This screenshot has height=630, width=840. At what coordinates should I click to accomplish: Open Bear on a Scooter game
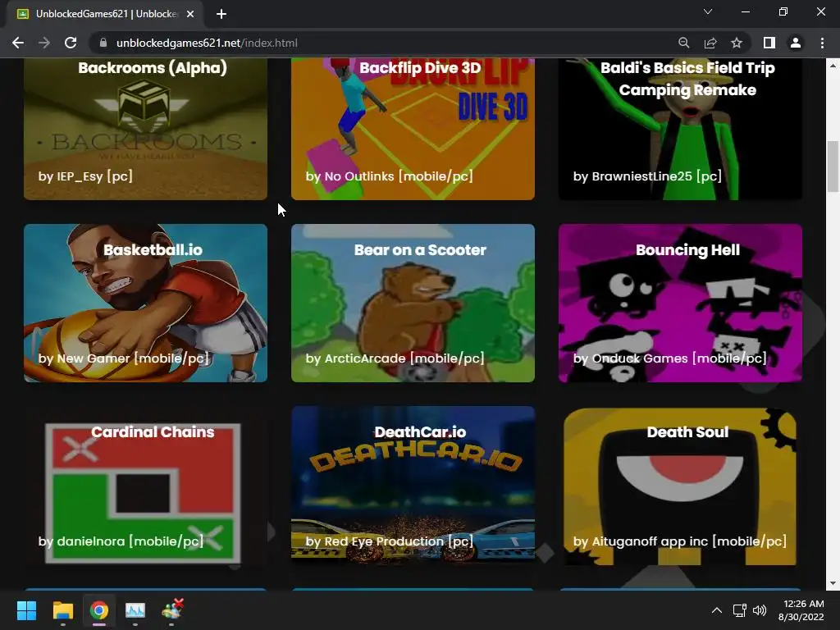(413, 303)
